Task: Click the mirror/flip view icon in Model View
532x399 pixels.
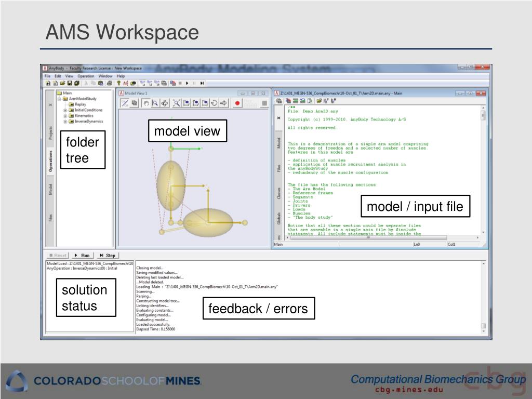Action: tap(223, 103)
